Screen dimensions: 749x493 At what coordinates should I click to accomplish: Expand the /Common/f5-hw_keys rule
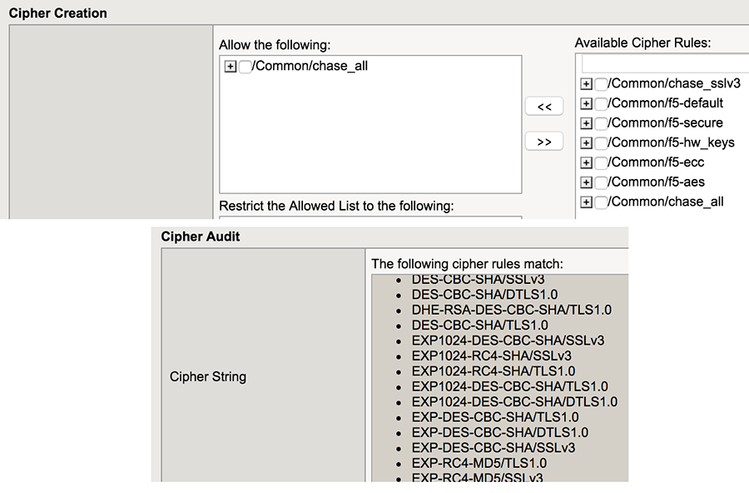pyautogui.click(x=587, y=142)
